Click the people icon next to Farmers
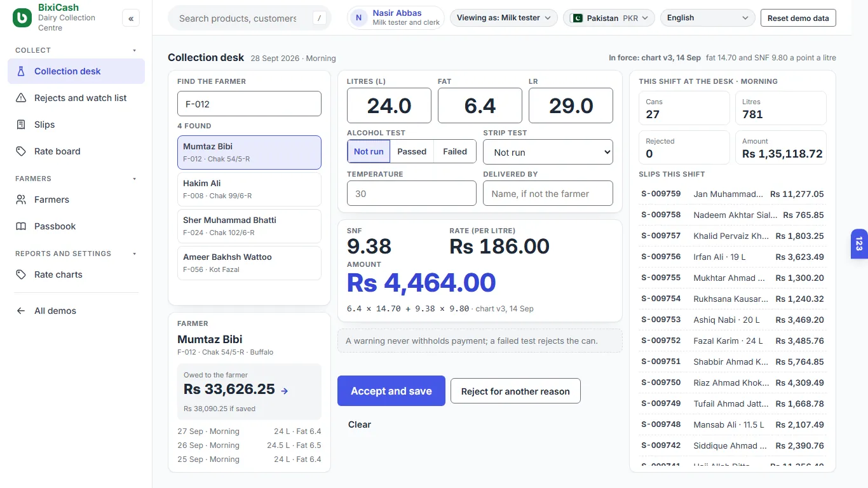 coord(21,200)
